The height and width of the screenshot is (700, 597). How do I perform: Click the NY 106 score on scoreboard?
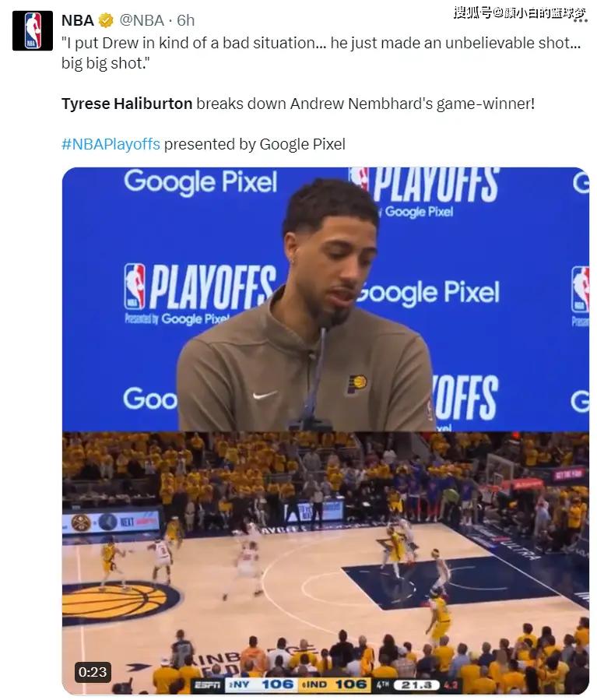(260, 685)
